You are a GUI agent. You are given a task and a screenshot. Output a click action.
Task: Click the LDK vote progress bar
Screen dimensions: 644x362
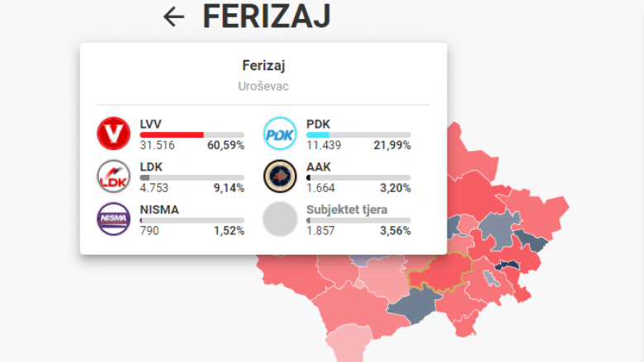click(192, 177)
